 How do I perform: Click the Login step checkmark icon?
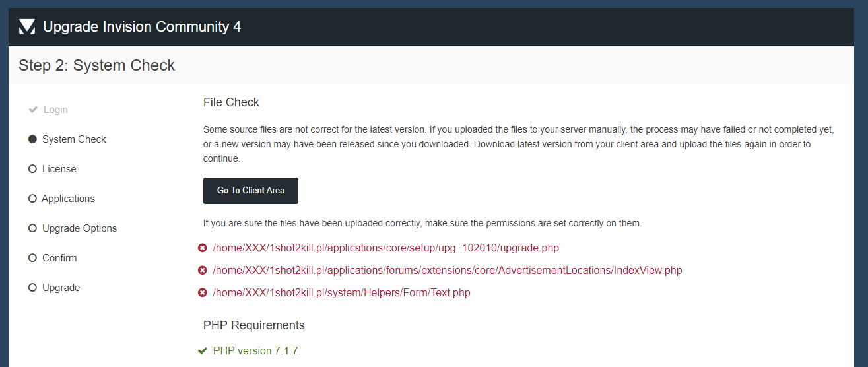tap(33, 110)
